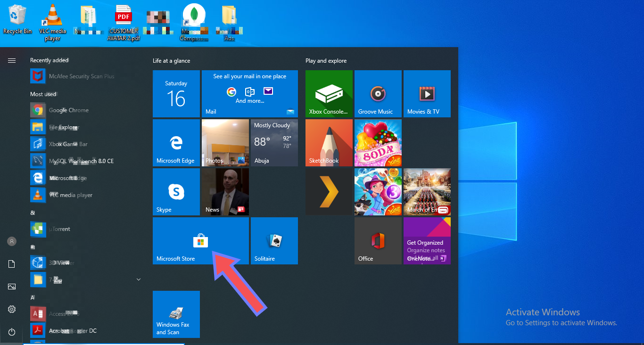Click the Life at a glance group header

[172, 61]
